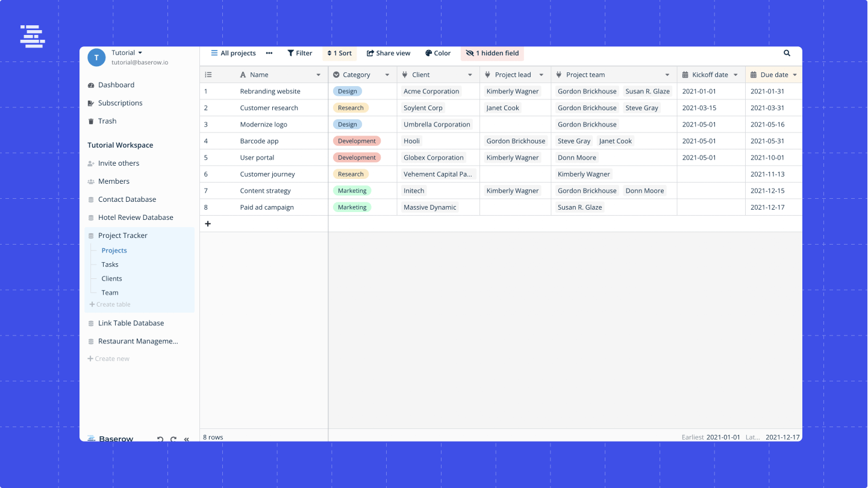Select the 2021-11-13 due date cell
The height and width of the screenshot is (488, 868).
click(x=773, y=174)
